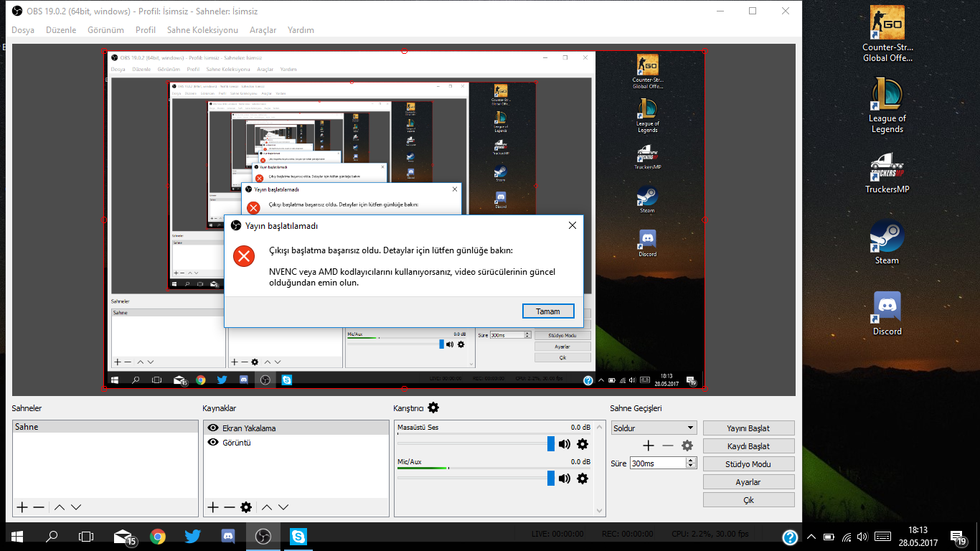
Task: Remove selected source with minus icon
Action: tap(229, 507)
